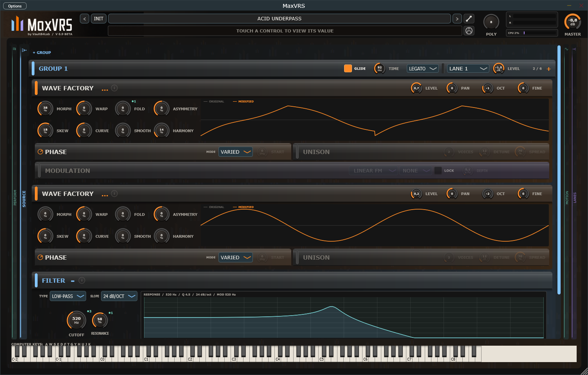Toggle the Modulation Lock checkbox

click(x=438, y=170)
